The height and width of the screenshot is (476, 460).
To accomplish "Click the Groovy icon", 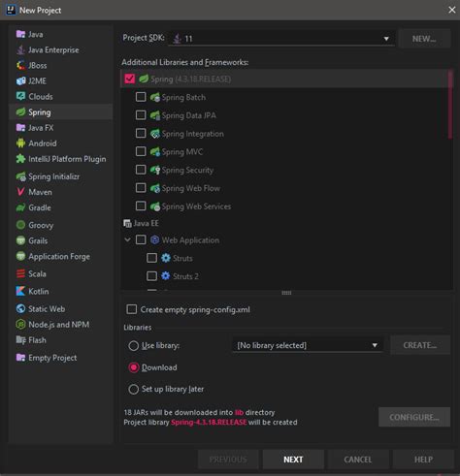I will click(20, 225).
